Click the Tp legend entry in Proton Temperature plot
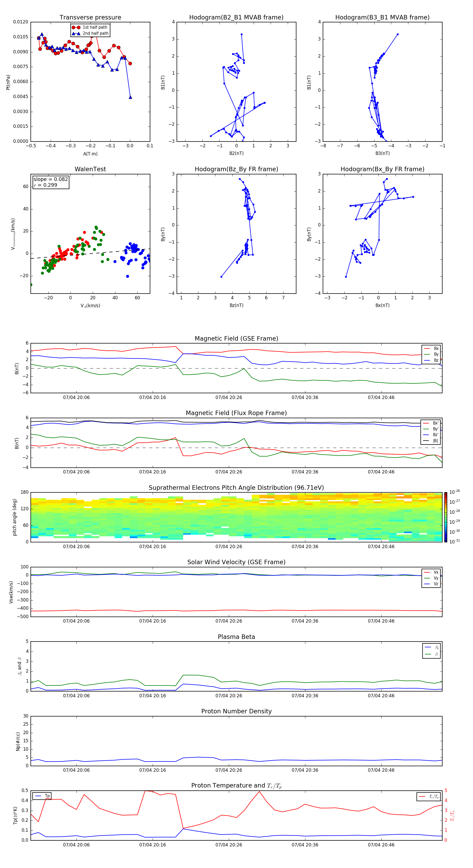This screenshot has width=473, height=868. pos(42,796)
